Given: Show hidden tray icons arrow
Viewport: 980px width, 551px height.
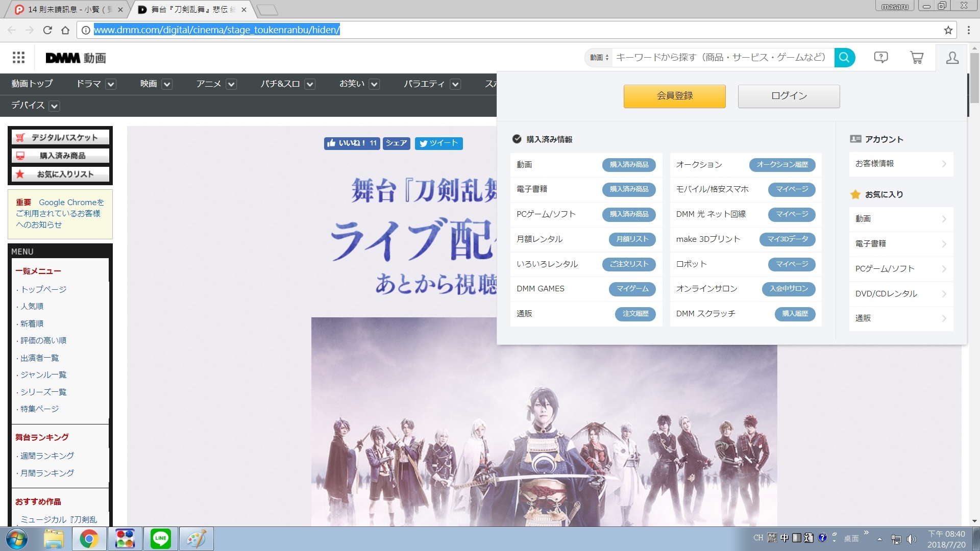Looking at the screenshot, I should 879,539.
